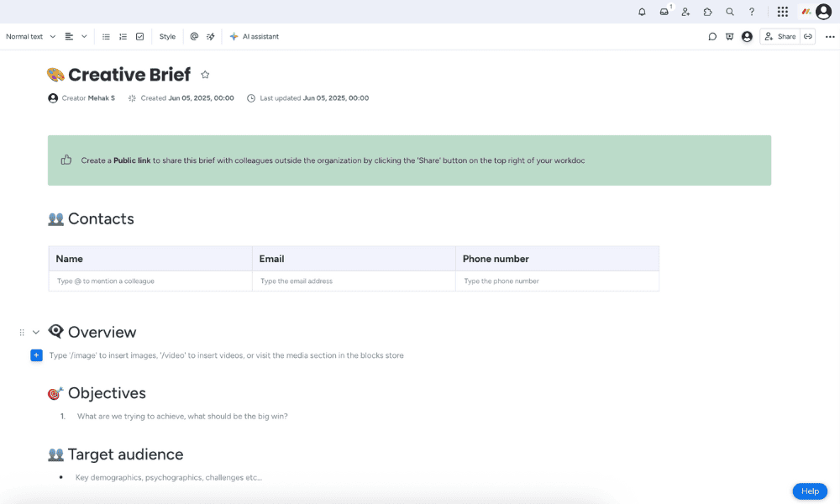Screen dimensions: 840x504
Task: Click the thumbs-up icon in the green notice
Action: point(66,160)
